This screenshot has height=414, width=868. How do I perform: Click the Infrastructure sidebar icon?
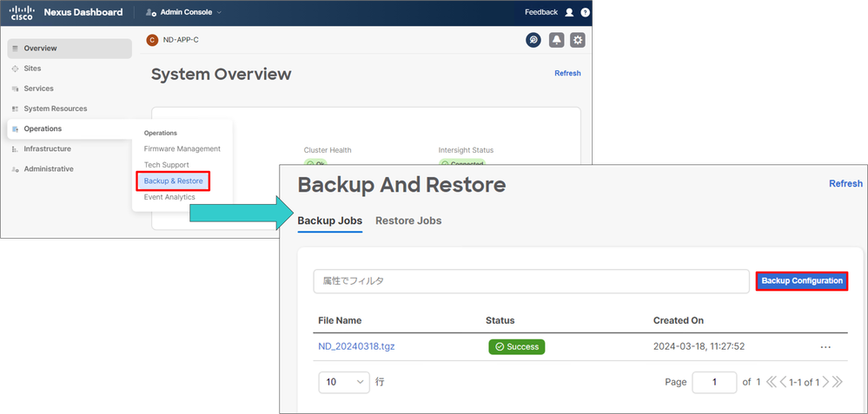(16, 149)
